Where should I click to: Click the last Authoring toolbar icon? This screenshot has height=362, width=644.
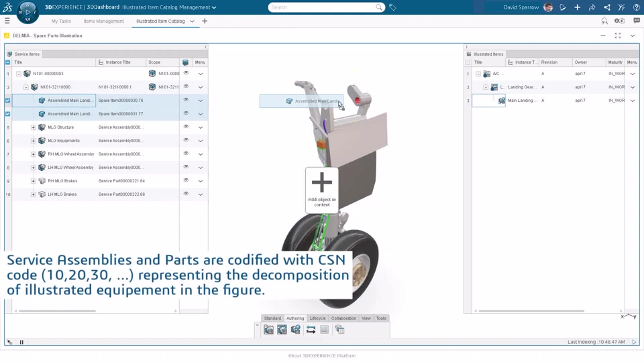click(339, 329)
